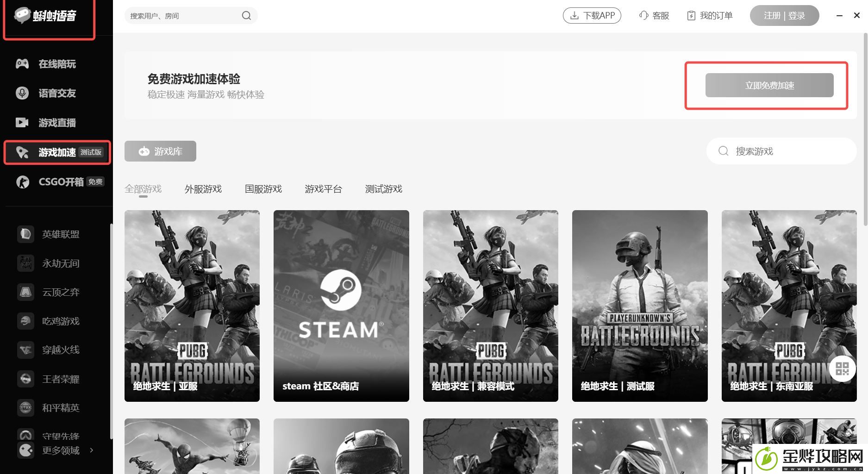868x474 pixels.
Task: Click the 吃鸡游戏 helmet icon
Action: pyautogui.click(x=25, y=321)
